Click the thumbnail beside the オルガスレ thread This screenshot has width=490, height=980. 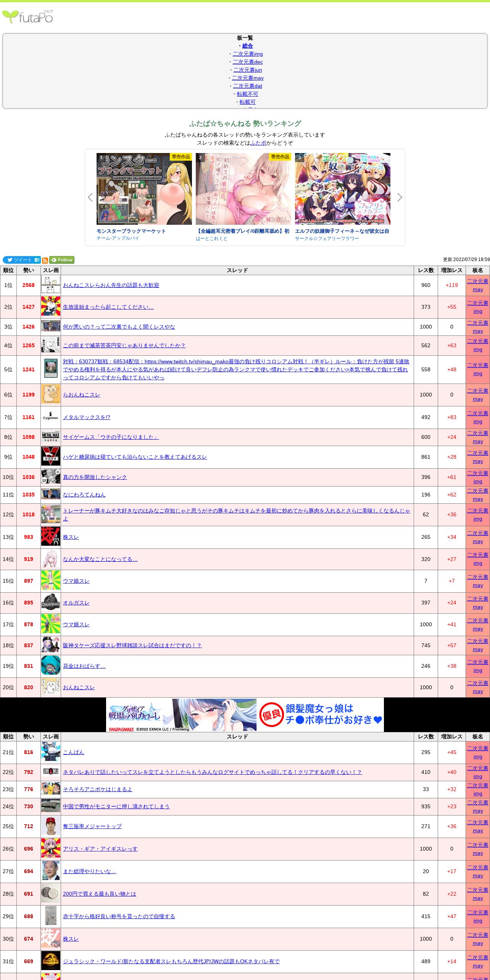tap(51, 603)
